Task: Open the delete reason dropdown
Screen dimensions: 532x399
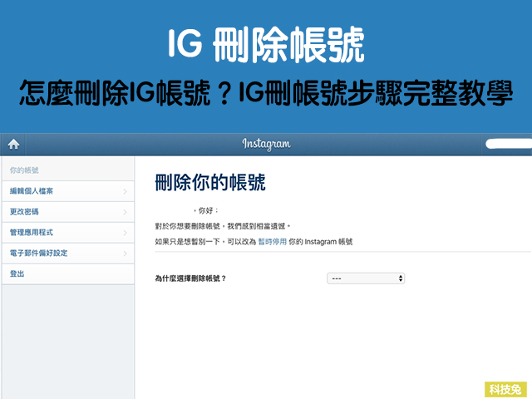Action: pyautogui.click(x=366, y=278)
